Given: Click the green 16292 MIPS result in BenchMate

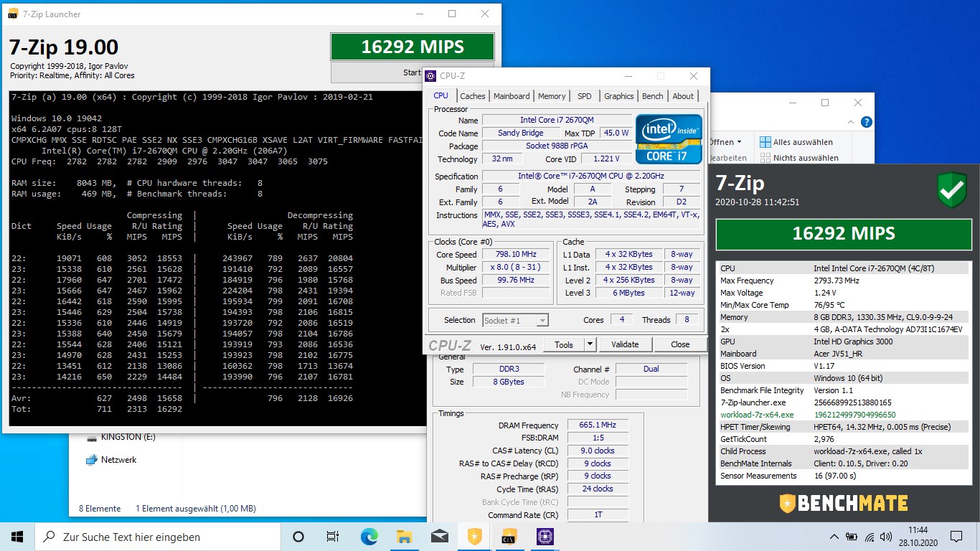Looking at the screenshot, I should (844, 233).
